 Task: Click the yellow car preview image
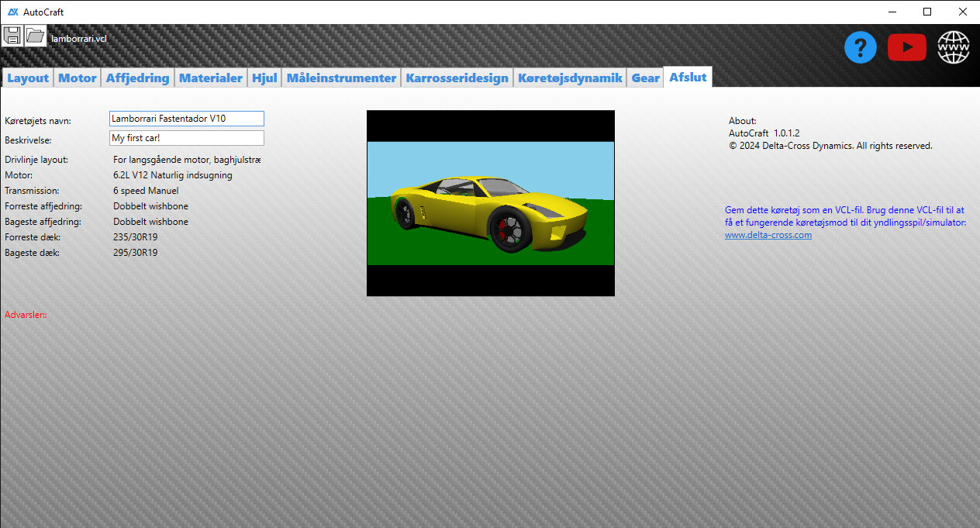point(490,203)
